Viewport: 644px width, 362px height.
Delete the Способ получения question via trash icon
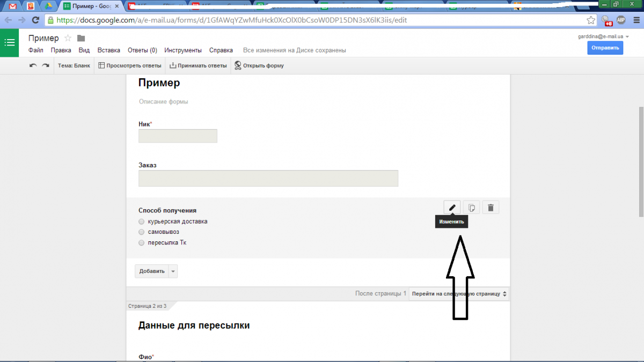[491, 207]
